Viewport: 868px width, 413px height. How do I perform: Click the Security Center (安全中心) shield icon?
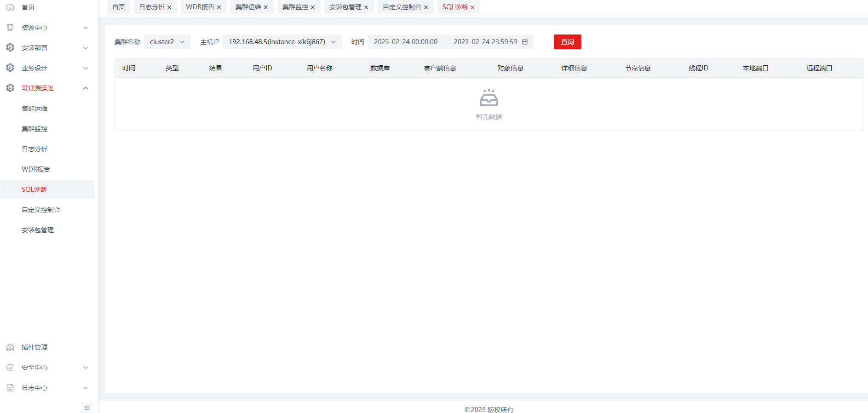[x=10, y=367]
